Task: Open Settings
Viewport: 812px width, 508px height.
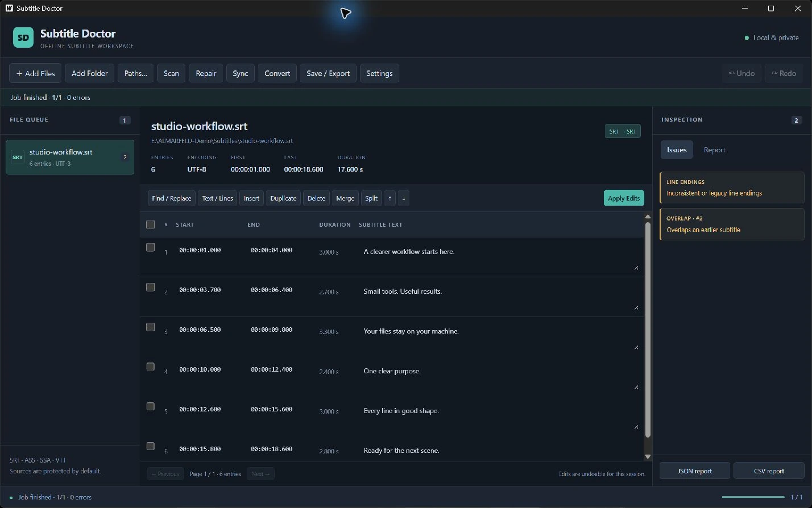Action: [x=379, y=73]
